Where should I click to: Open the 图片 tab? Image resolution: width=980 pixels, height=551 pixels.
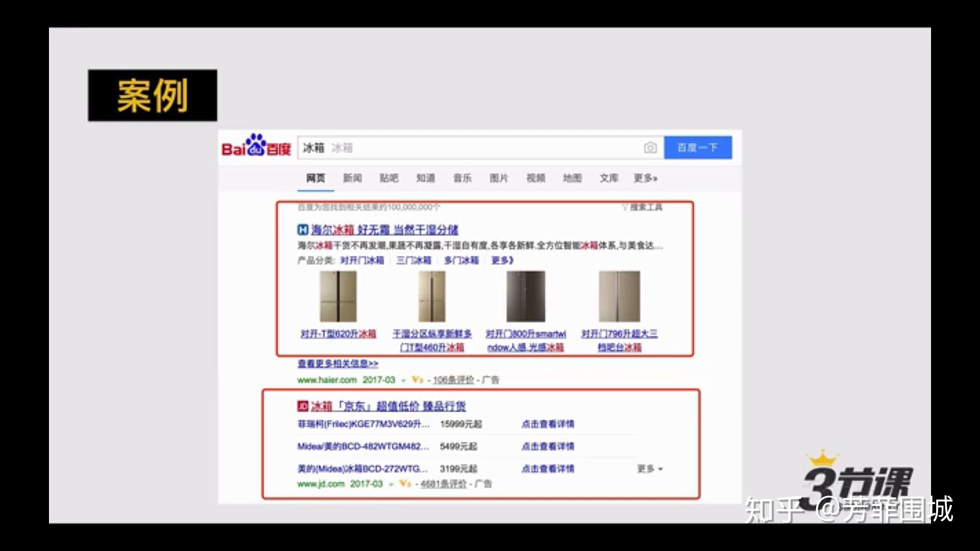pos(499,178)
